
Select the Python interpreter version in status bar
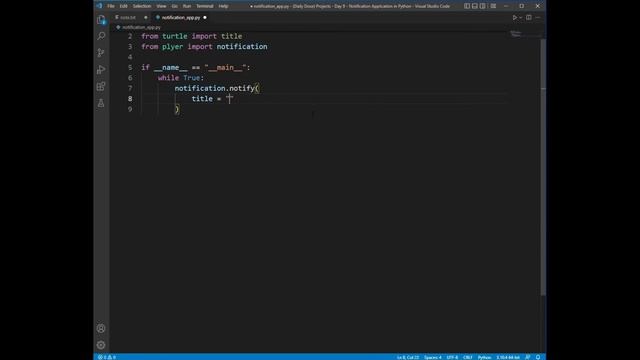pyautogui.click(x=508, y=357)
